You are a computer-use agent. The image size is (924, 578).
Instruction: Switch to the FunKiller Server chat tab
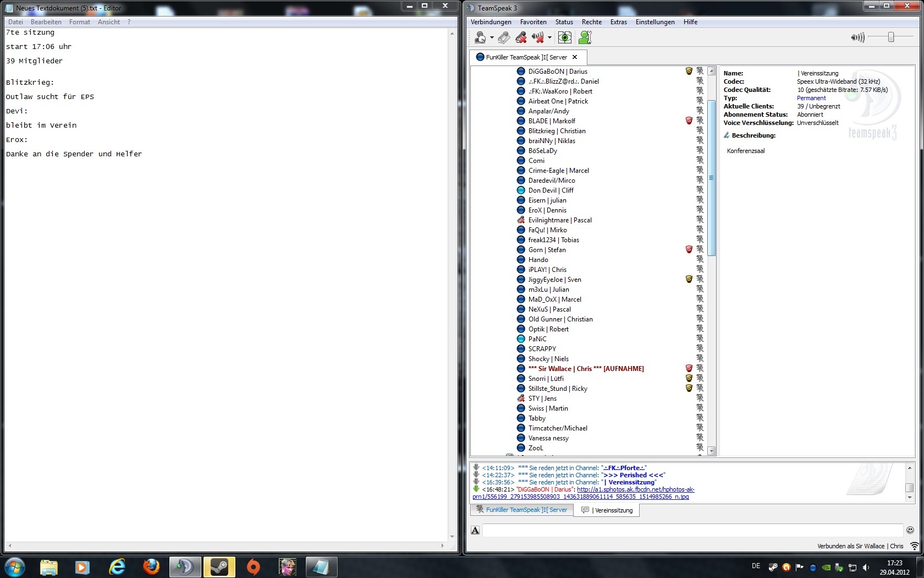[521, 510]
